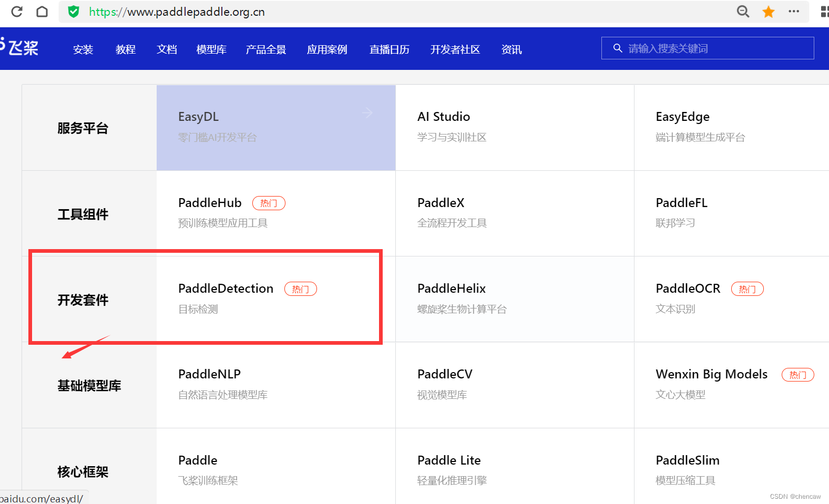Select the 核心框架 category label
The width and height of the screenshot is (829, 504).
point(83,472)
